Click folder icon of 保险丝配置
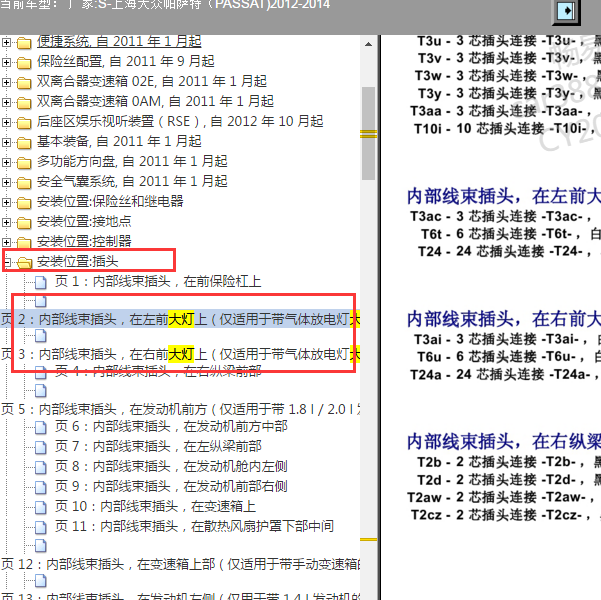The height and width of the screenshot is (600, 601). click(x=24, y=62)
